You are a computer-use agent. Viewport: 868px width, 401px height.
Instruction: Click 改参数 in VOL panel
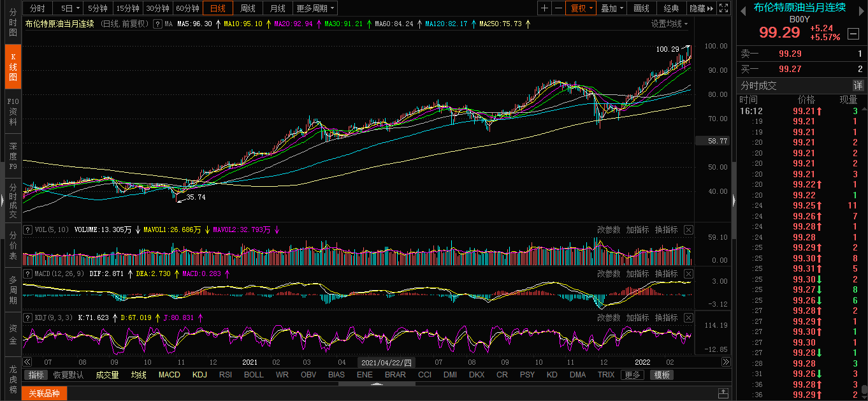point(609,230)
